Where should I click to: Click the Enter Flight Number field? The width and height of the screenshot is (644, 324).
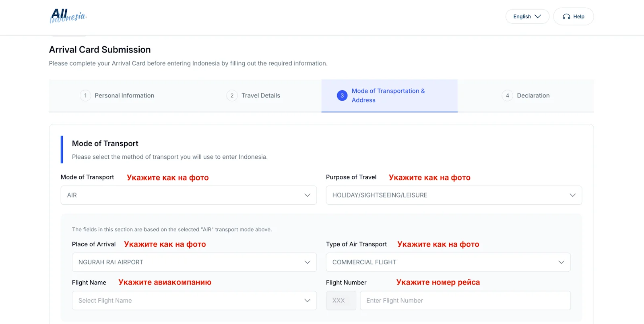point(465,301)
